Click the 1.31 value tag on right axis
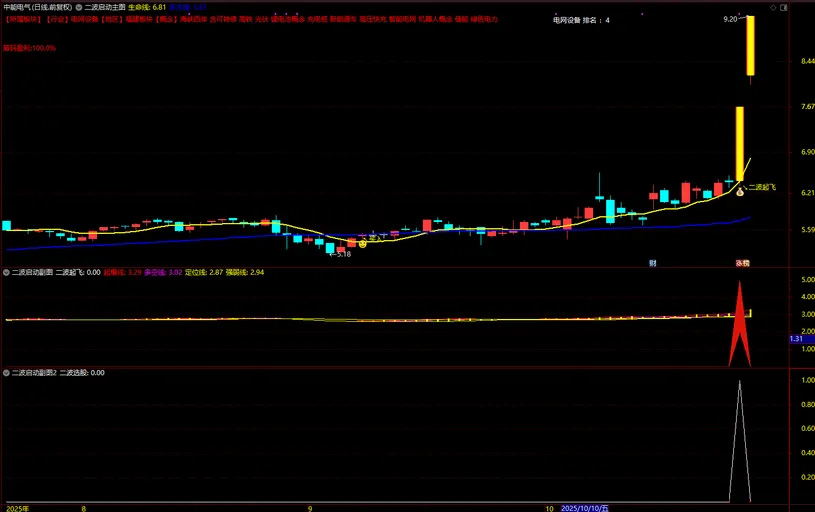 tap(797, 339)
